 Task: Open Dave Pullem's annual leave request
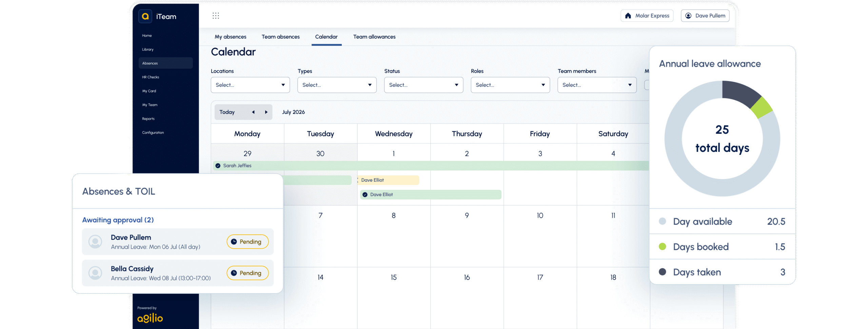[x=178, y=242]
